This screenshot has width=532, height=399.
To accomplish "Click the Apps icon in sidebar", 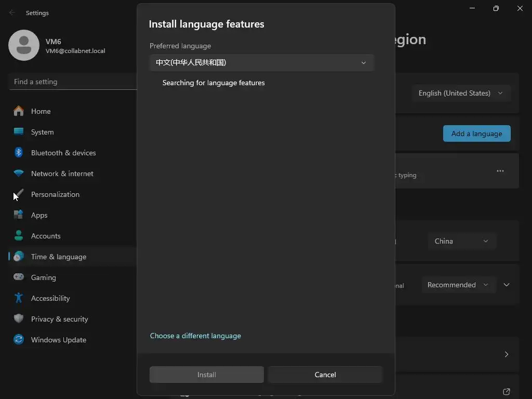I will (19, 215).
